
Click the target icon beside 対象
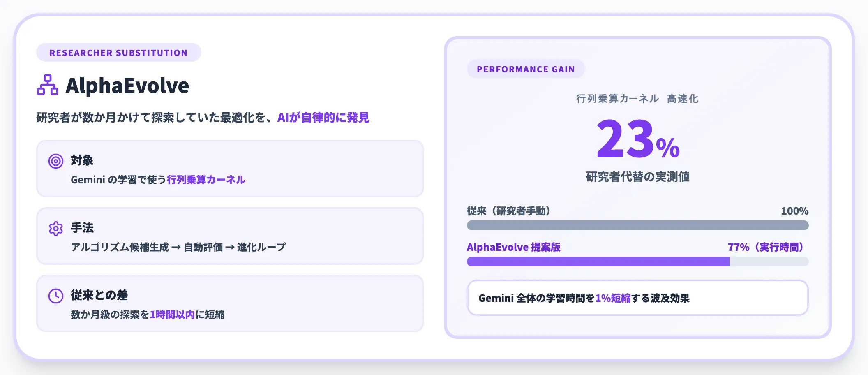[x=56, y=161]
